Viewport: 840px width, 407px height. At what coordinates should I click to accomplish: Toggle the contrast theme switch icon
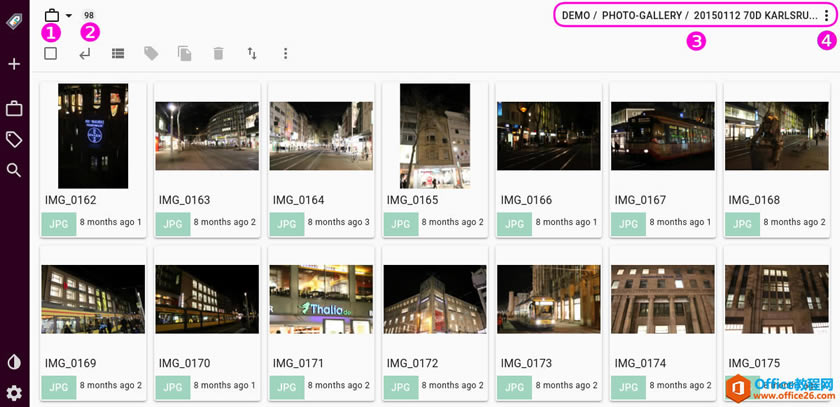14,362
